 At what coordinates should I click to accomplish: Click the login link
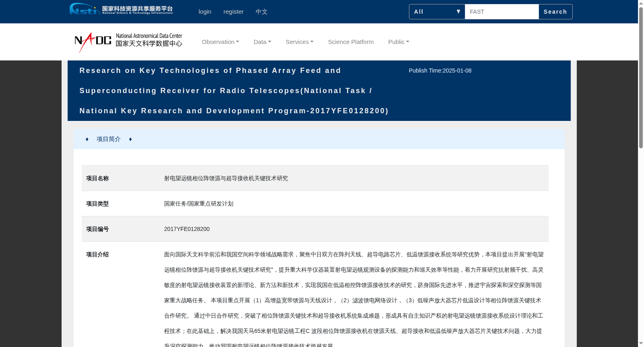tap(205, 12)
